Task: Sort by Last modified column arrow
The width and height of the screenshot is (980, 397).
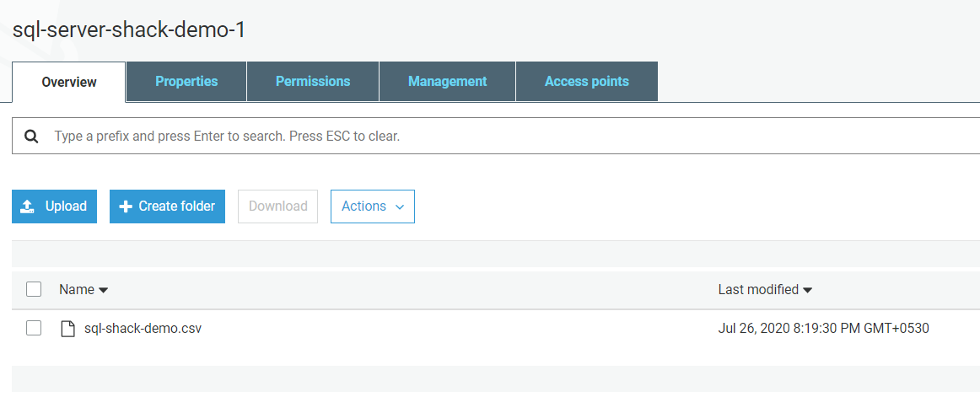Action: [807, 290]
